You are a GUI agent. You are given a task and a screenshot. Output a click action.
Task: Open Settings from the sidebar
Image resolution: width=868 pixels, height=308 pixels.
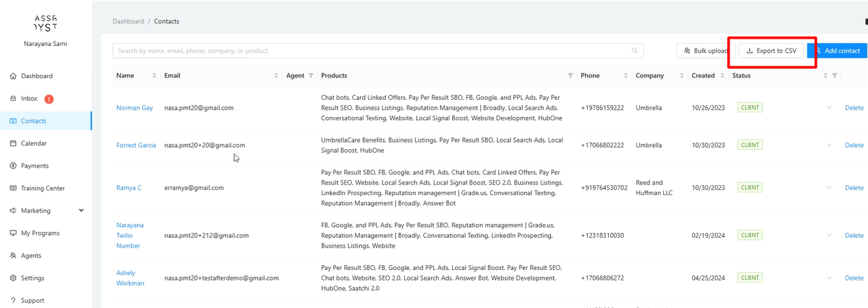(32, 278)
